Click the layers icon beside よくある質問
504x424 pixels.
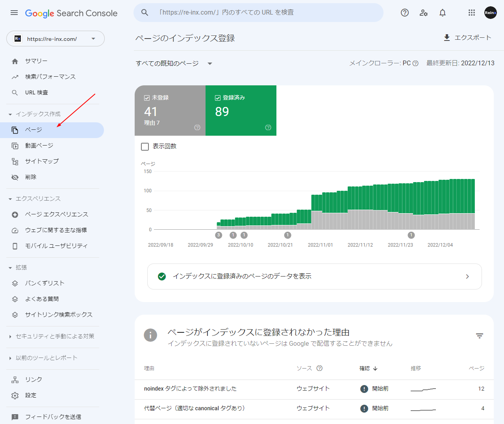15,299
